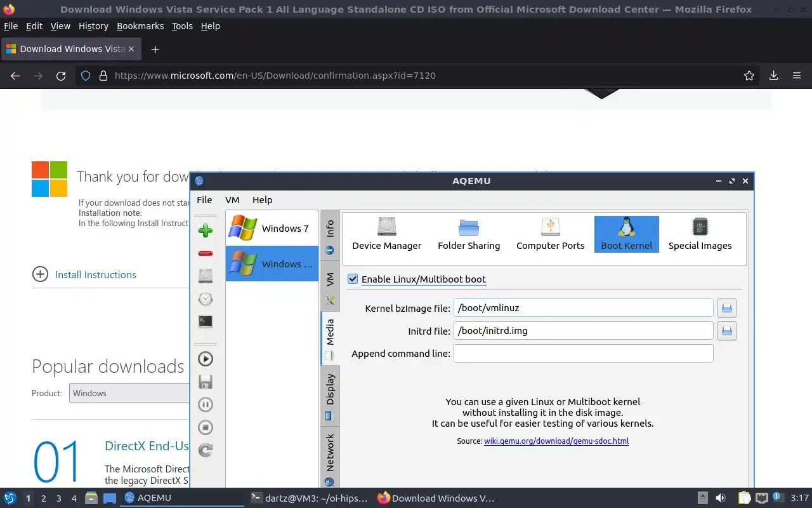Open Firefox File menu
This screenshot has width=812, height=508.
(x=11, y=26)
